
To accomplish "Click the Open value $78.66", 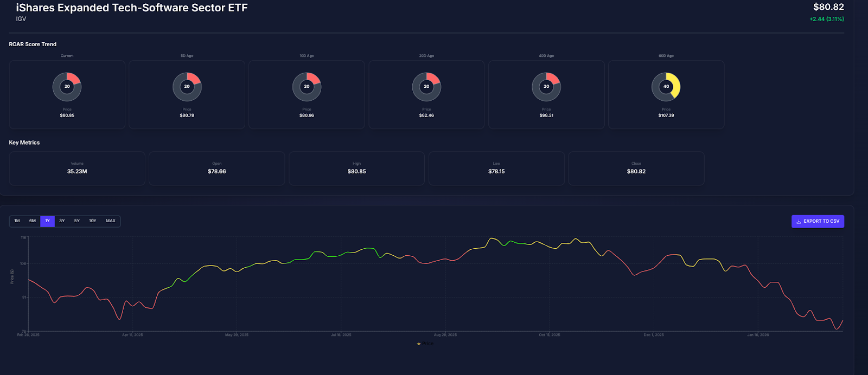I will [x=217, y=171].
